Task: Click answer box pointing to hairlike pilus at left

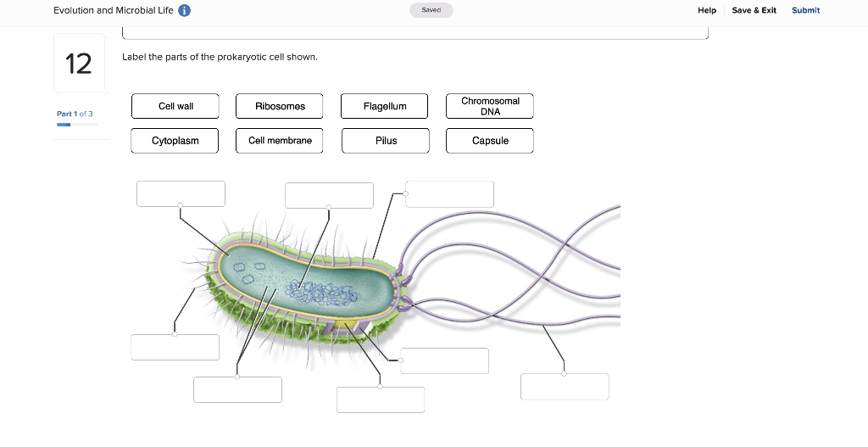Action: click(175, 347)
